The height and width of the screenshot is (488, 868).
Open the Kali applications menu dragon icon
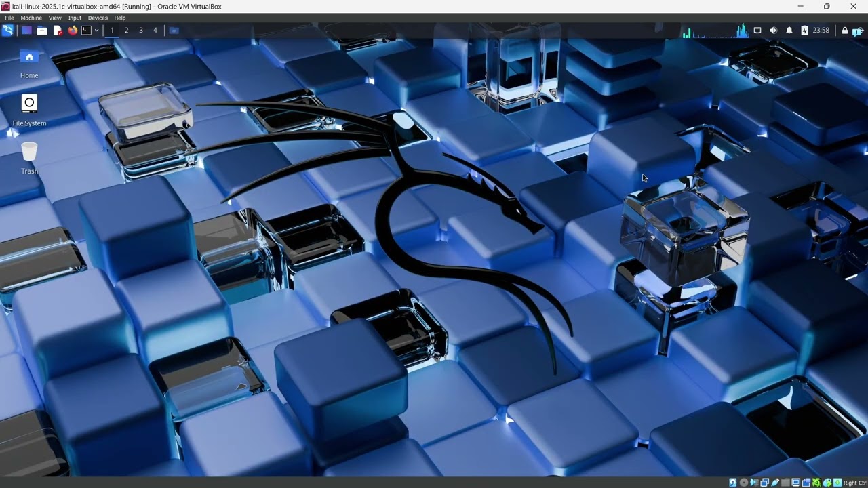point(7,30)
